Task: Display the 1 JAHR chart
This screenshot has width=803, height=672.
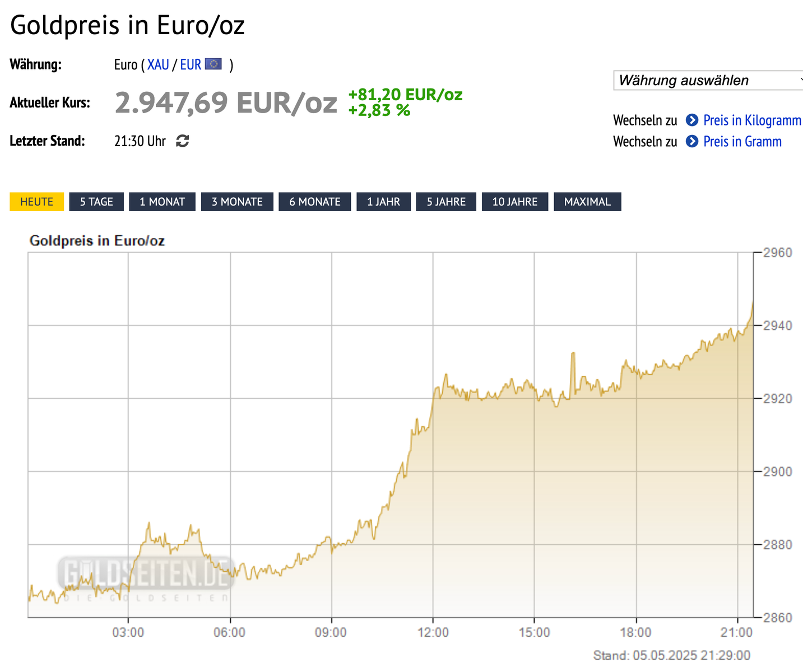Action: click(383, 202)
